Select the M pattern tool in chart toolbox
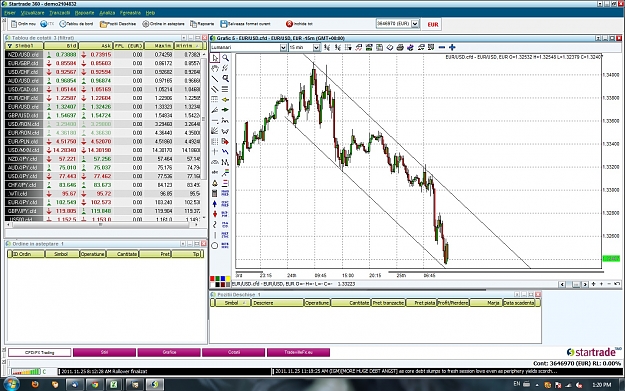625x391 pixels. pyautogui.click(x=225, y=162)
